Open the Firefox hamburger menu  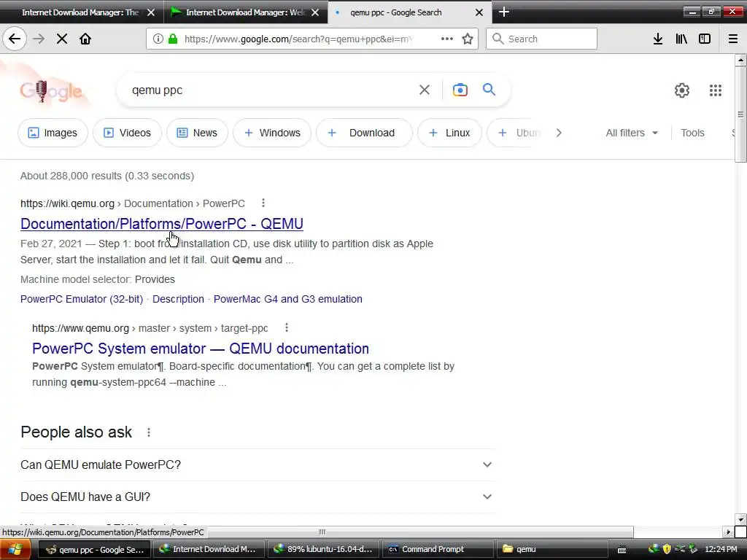tap(733, 39)
